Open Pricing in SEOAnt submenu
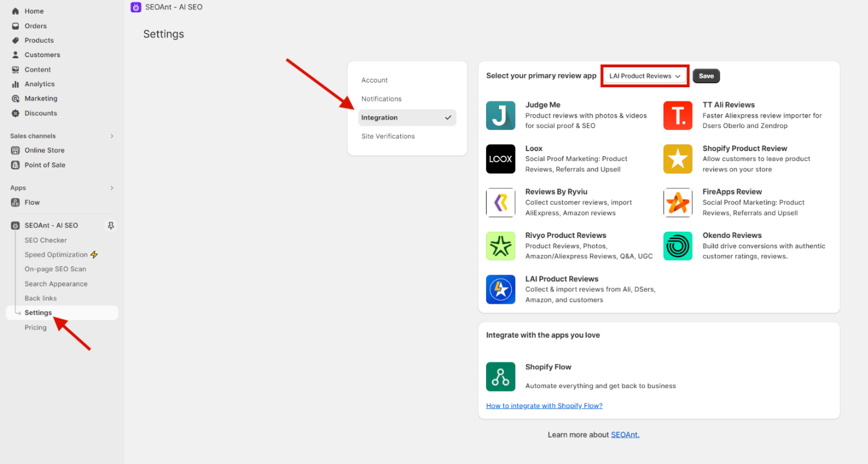This screenshot has width=868, height=464. (35, 328)
